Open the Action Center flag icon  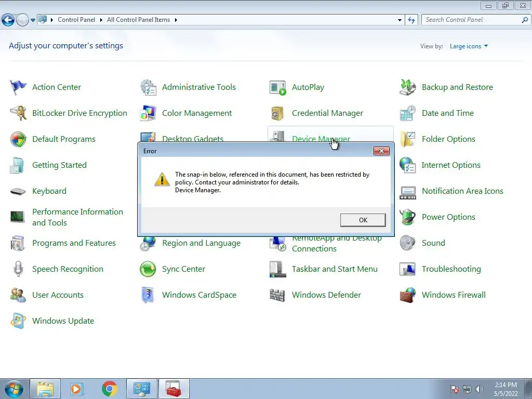pos(18,87)
